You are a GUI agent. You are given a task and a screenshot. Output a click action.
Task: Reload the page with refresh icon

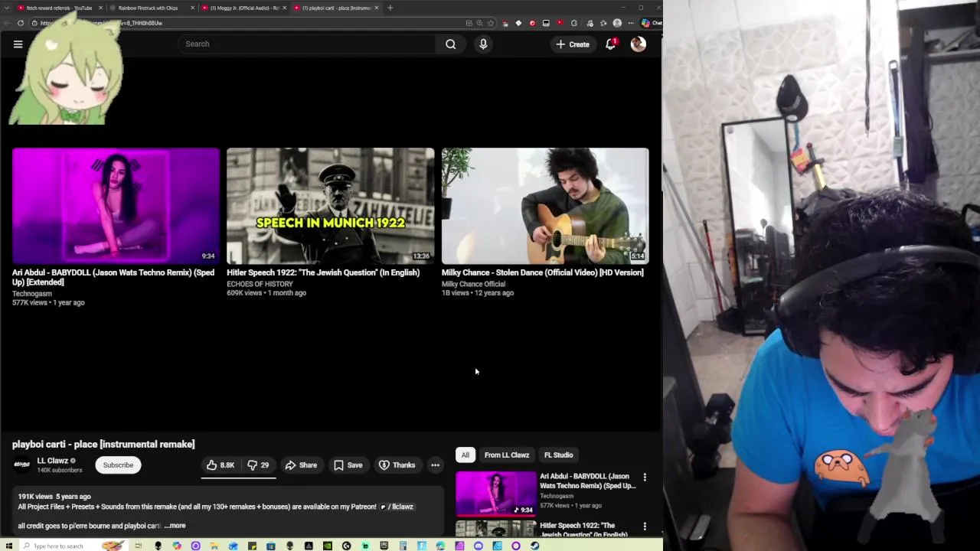(x=21, y=23)
